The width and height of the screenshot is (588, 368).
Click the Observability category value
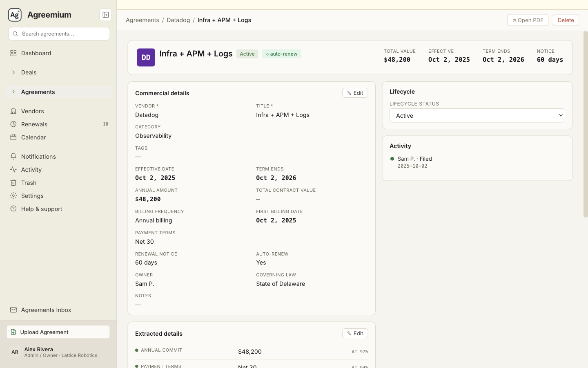pyautogui.click(x=153, y=136)
